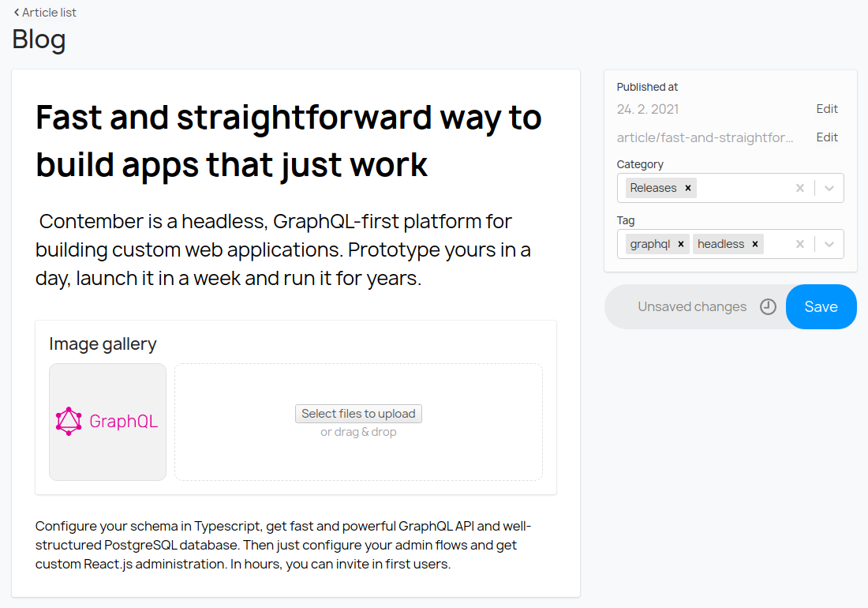Open the GraphQL gallery image
The image size is (868, 608).
coord(107,422)
